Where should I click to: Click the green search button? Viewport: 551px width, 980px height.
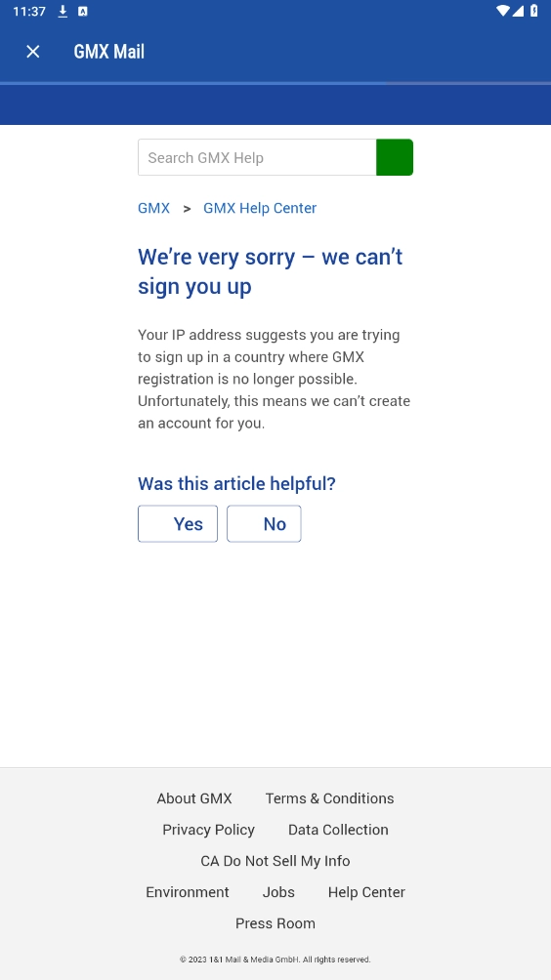click(395, 157)
